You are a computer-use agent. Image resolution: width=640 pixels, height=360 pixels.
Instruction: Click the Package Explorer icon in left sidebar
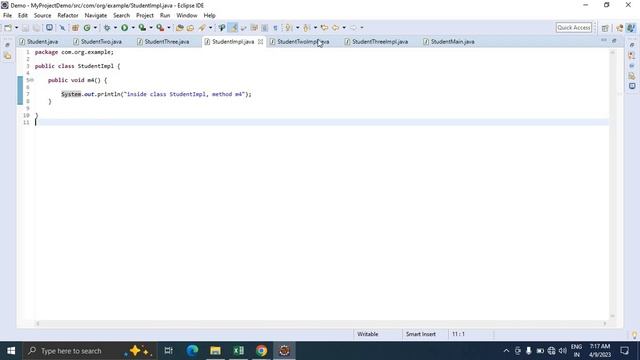tap(8, 56)
